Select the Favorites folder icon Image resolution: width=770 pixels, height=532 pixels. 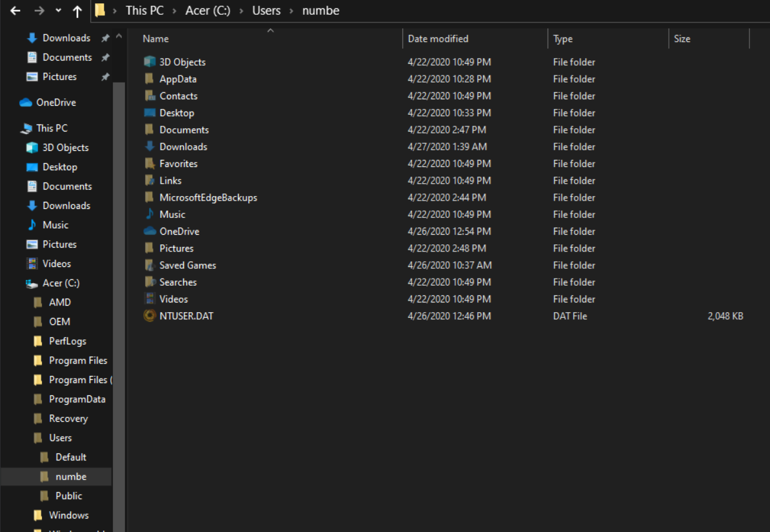point(150,163)
